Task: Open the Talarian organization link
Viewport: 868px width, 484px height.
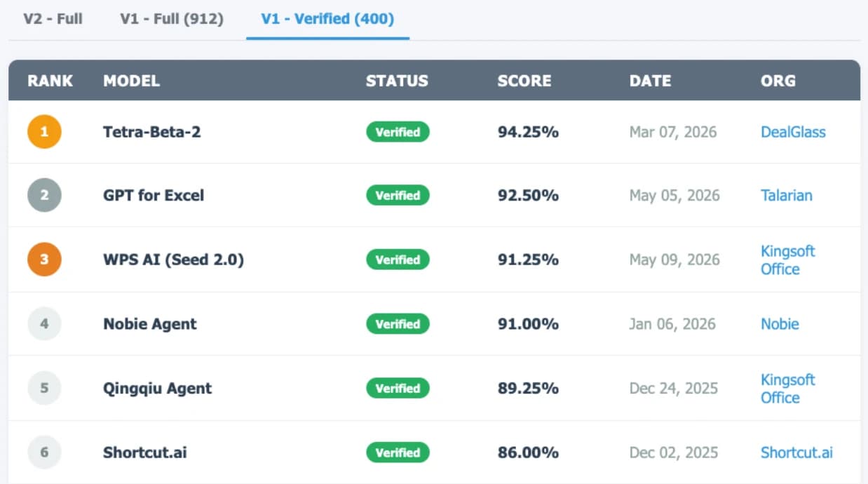Action: [x=787, y=195]
